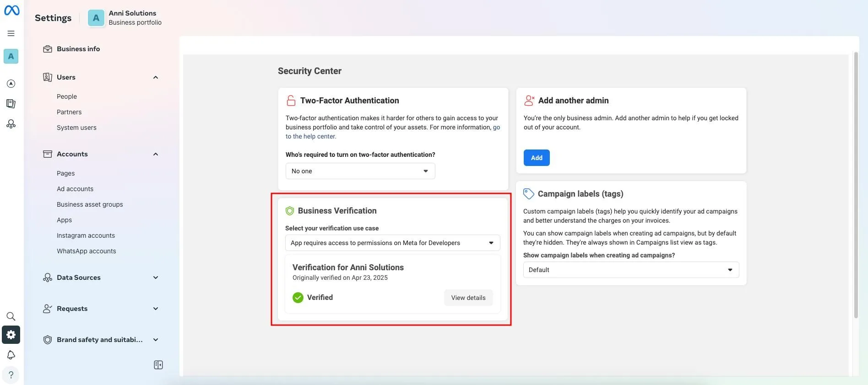868x385 pixels.
Task: Click the Requests section label
Action: click(72, 309)
